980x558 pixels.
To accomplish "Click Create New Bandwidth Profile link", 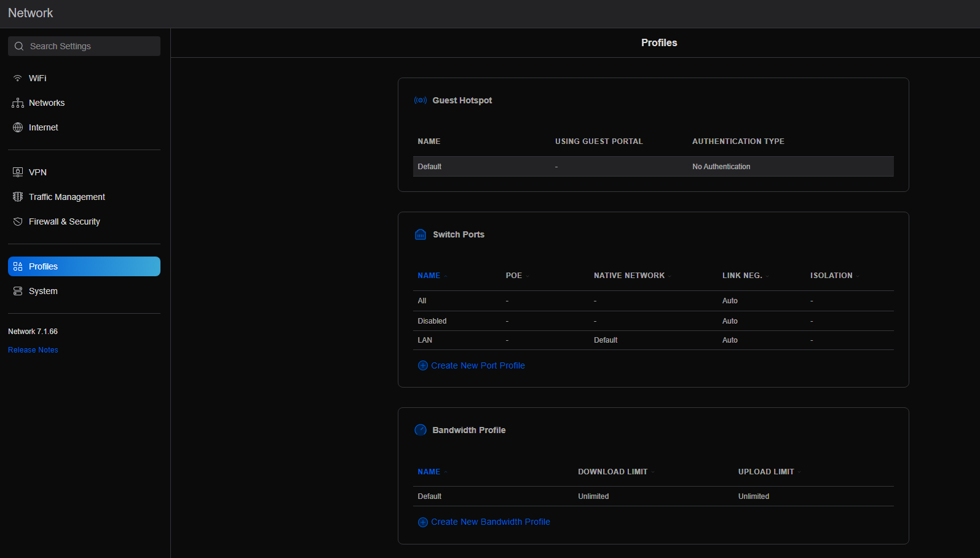I will [491, 522].
